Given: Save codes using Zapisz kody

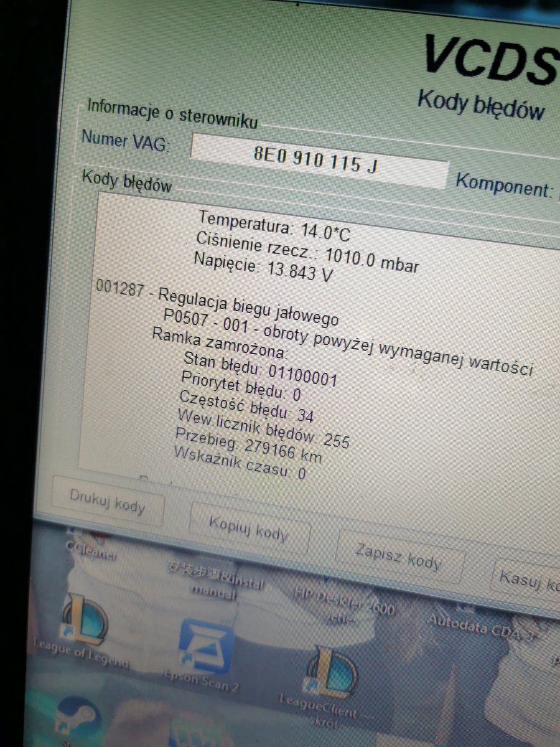Looking at the screenshot, I should coord(399,557).
